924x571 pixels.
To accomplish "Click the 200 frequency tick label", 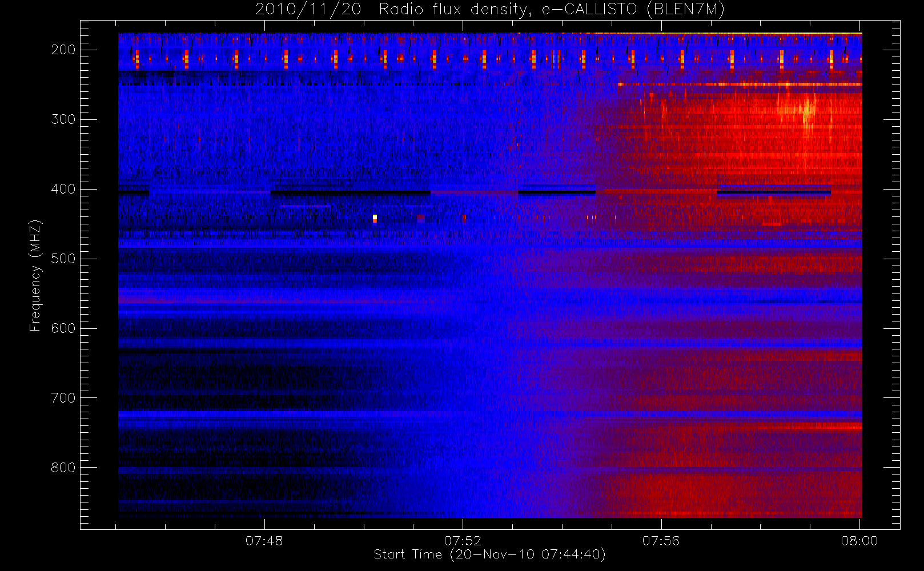I will pos(63,50).
